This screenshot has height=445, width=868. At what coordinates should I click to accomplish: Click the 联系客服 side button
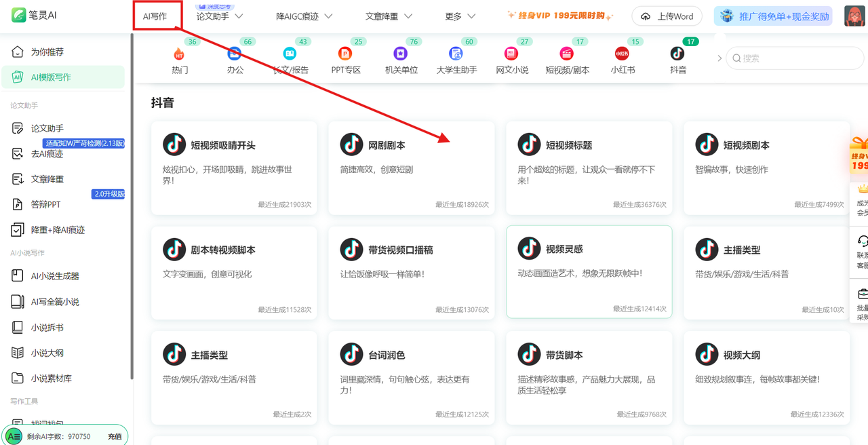pos(861,252)
